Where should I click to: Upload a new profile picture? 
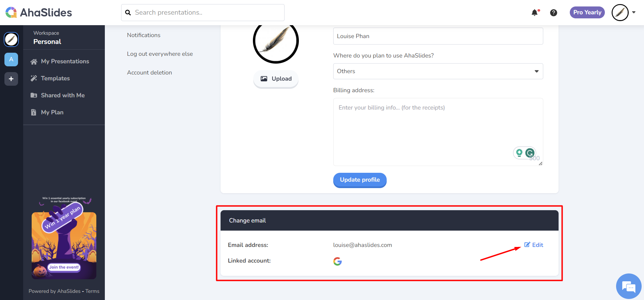coord(276,79)
